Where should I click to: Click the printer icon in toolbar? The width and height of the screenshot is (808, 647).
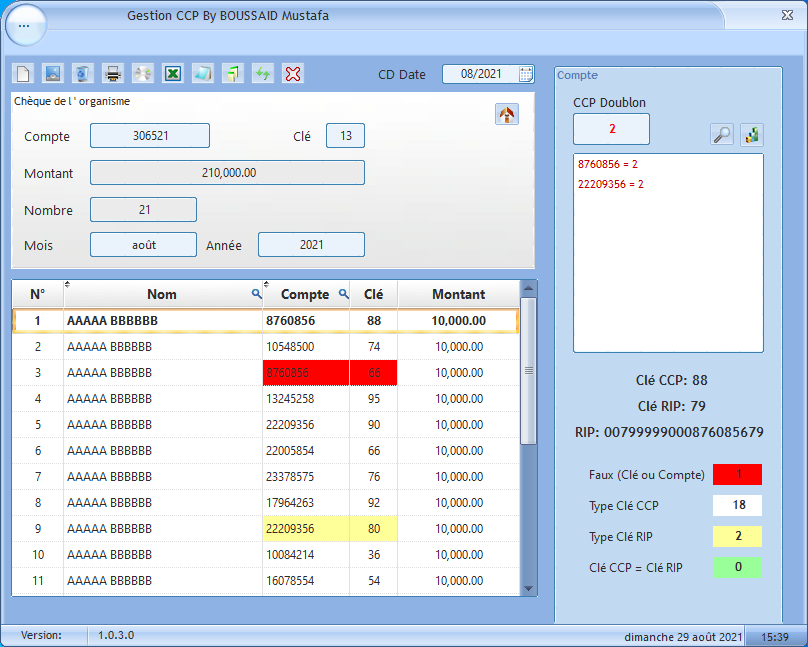(113, 73)
